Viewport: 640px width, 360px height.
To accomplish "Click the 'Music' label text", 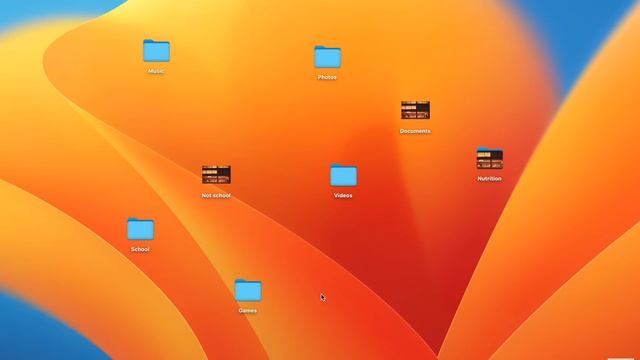I will coord(156,71).
